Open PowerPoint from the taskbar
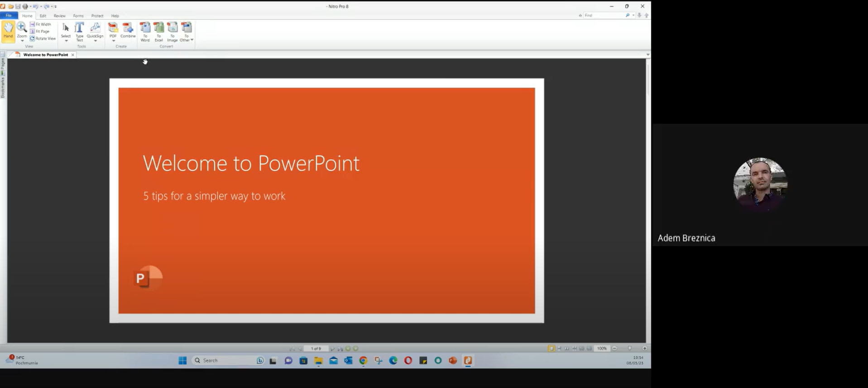 click(x=453, y=360)
